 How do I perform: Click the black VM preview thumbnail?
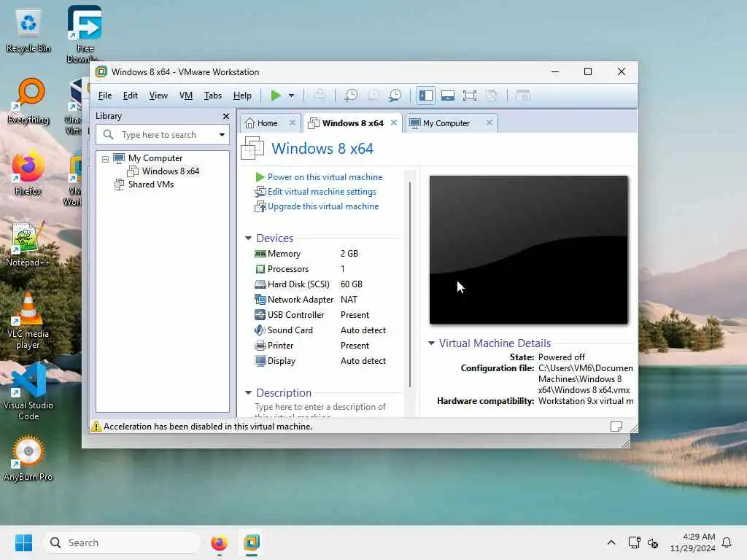tap(528, 250)
